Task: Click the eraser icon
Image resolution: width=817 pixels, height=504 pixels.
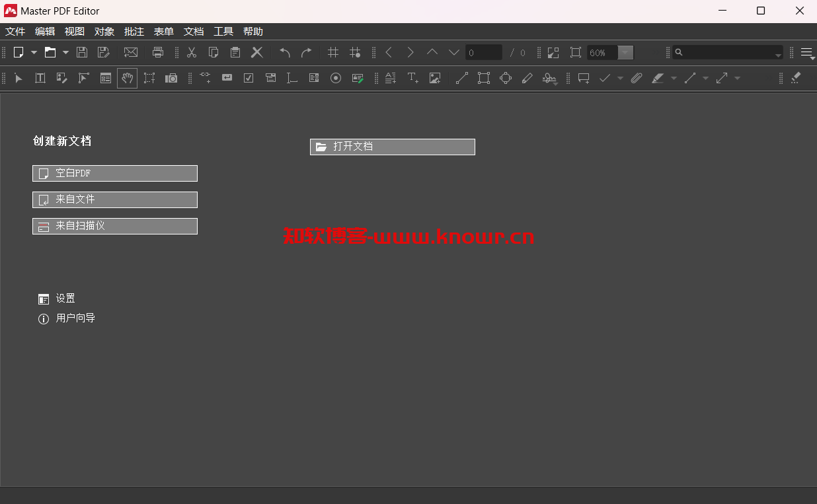Action: tap(796, 78)
